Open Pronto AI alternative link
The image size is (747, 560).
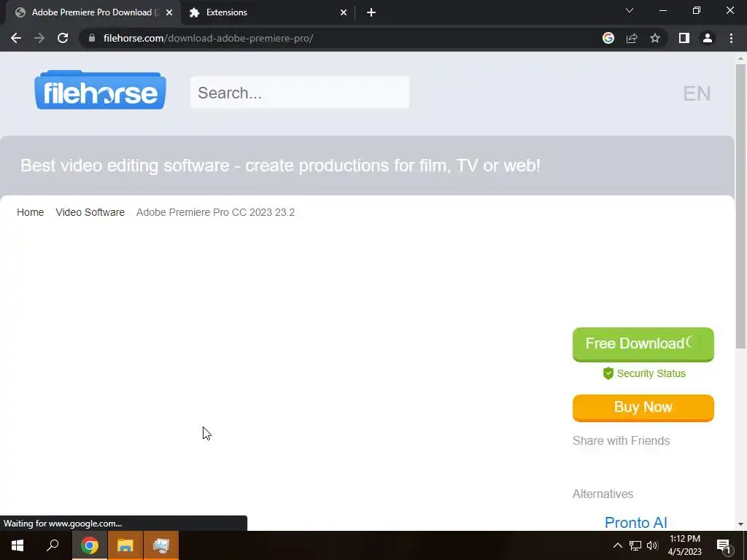click(635, 522)
